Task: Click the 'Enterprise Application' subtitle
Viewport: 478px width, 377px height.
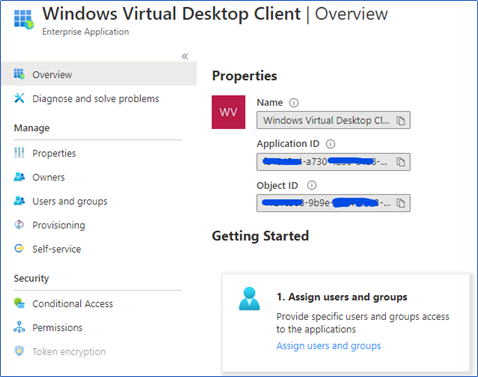Action: tap(86, 32)
